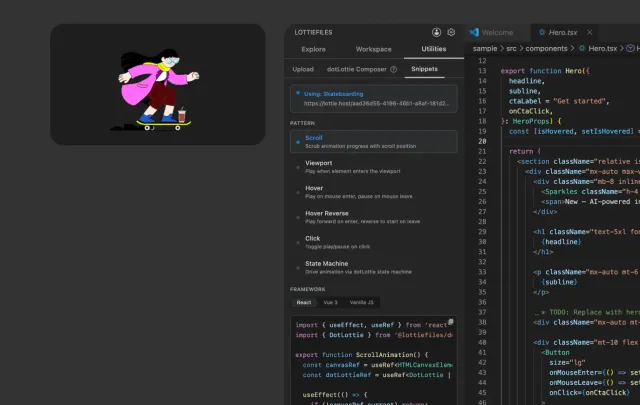
Task: Switch to the Explore tab
Action: pos(313,49)
